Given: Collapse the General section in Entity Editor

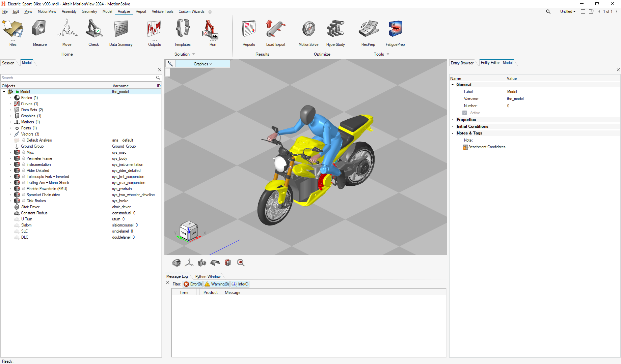Looking at the screenshot, I should point(453,85).
